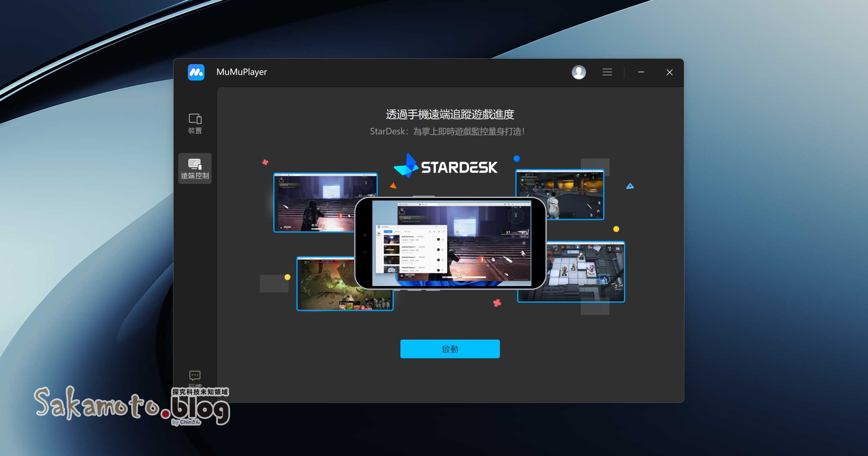Minimize the MuMuPlayer window
Screen dimensions: 868x456
pos(641,72)
